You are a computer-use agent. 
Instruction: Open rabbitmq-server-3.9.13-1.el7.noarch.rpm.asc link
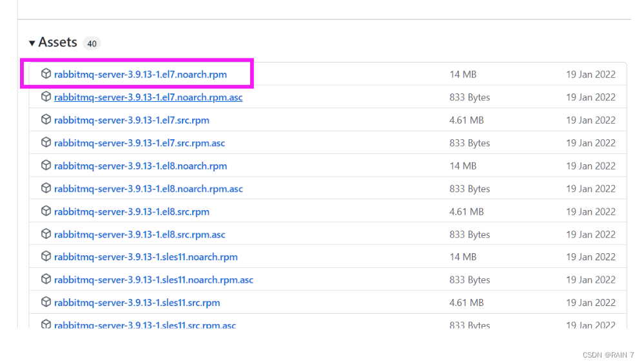[148, 97]
